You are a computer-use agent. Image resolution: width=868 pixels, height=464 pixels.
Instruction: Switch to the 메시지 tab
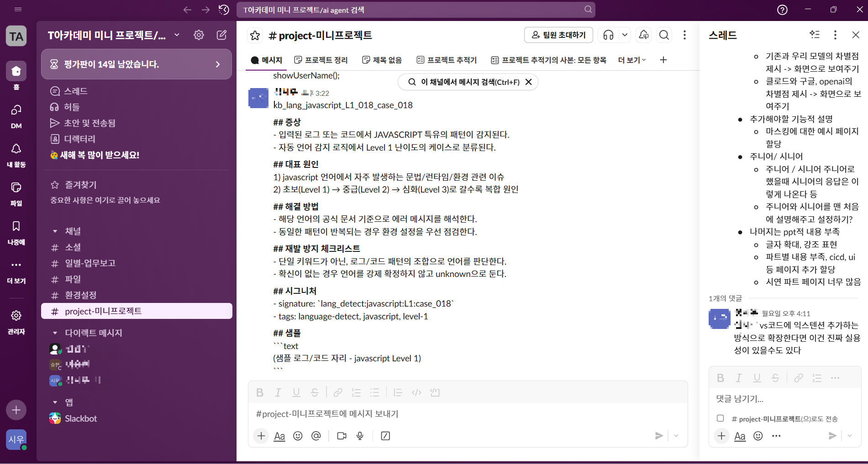click(x=267, y=60)
